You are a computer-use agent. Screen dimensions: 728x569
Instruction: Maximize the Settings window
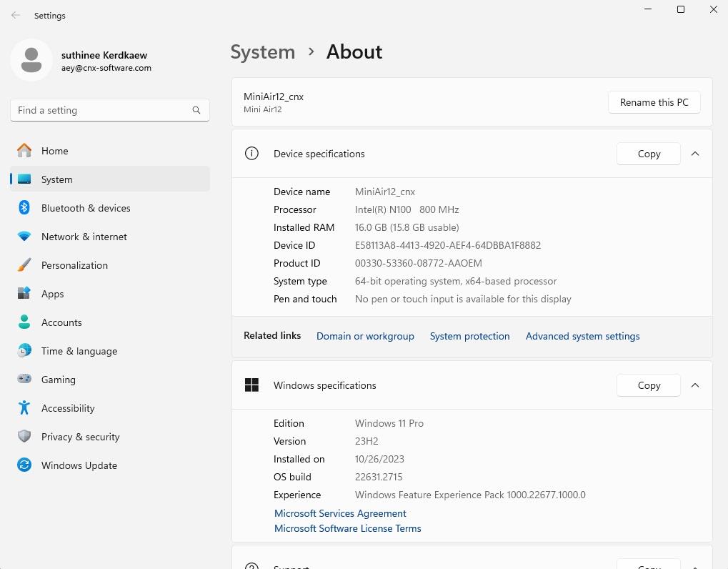[681, 9]
